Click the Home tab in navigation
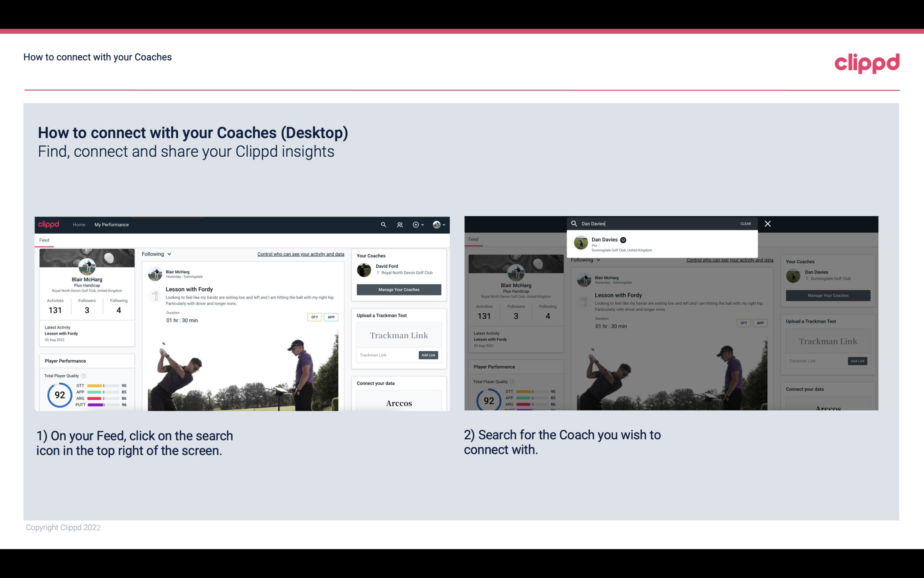 click(x=79, y=224)
